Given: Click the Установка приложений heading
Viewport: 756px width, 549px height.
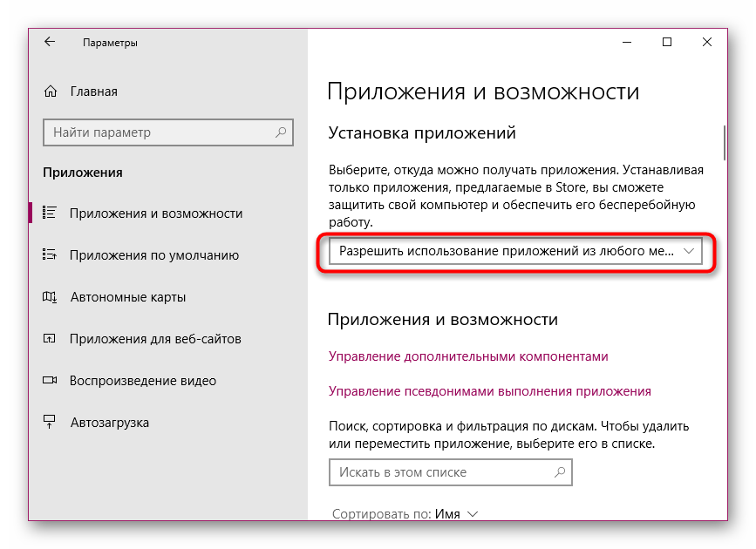Looking at the screenshot, I should 422,132.
